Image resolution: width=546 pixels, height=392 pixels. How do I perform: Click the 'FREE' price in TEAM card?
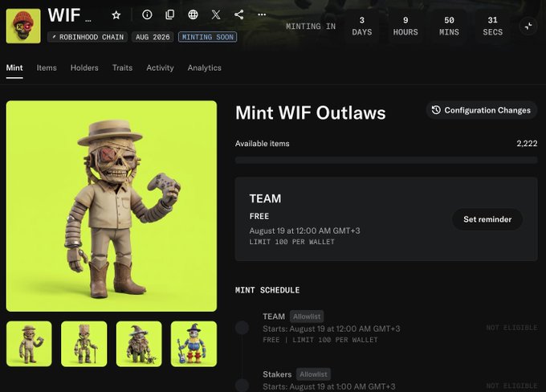[259, 216]
